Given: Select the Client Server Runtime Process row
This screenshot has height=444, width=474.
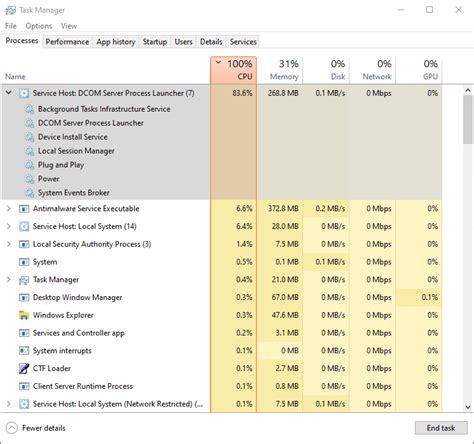Looking at the screenshot, I should coord(222,386).
